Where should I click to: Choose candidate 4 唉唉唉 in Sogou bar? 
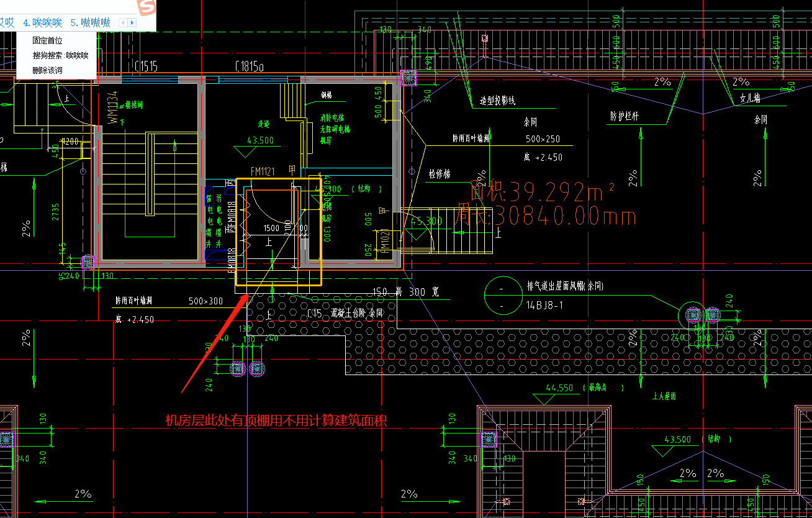[x=43, y=23]
